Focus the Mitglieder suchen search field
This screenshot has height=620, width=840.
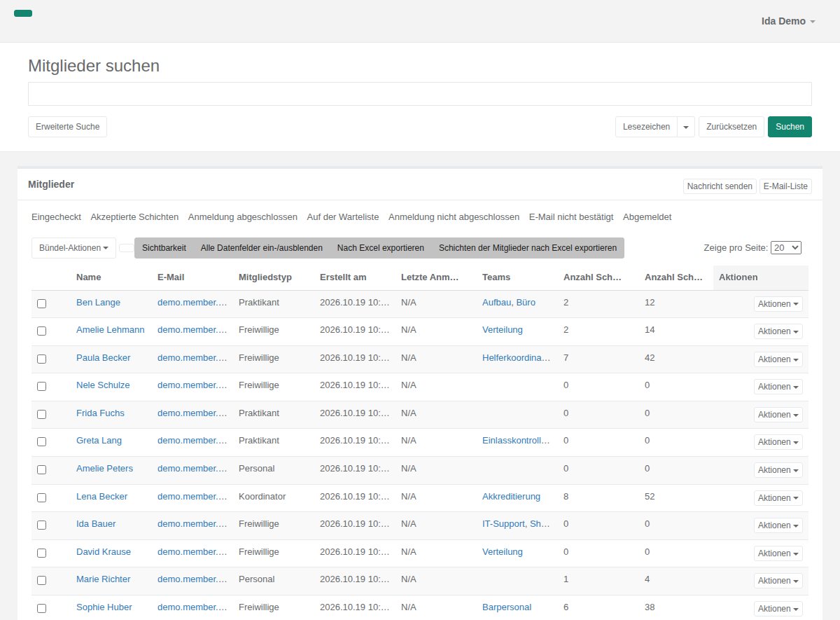click(420, 94)
